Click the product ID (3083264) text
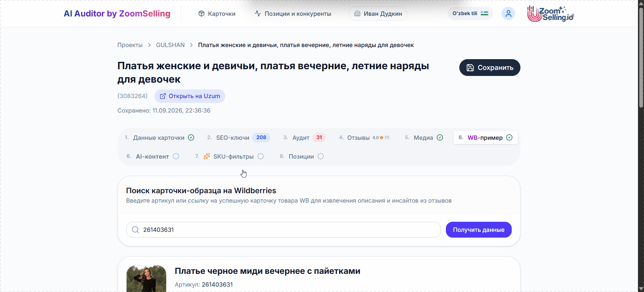Image resolution: width=644 pixels, height=292 pixels. click(133, 96)
